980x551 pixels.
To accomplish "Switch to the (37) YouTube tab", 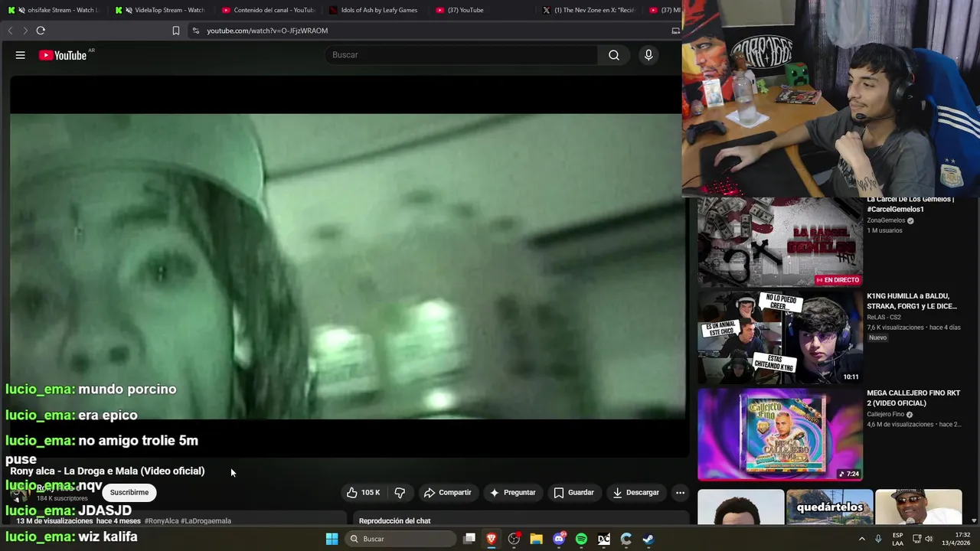I will pyautogui.click(x=482, y=10).
